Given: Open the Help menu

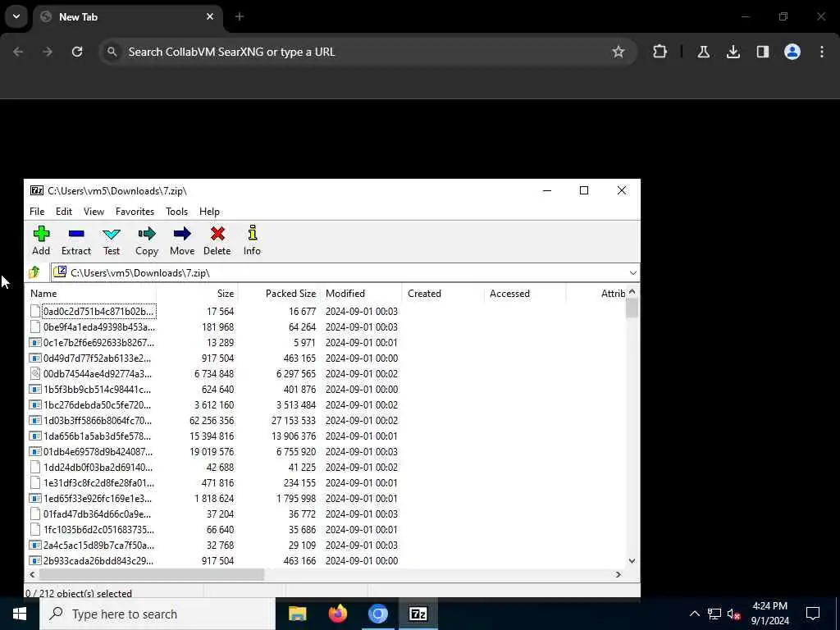Looking at the screenshot, I should point(209,212).
